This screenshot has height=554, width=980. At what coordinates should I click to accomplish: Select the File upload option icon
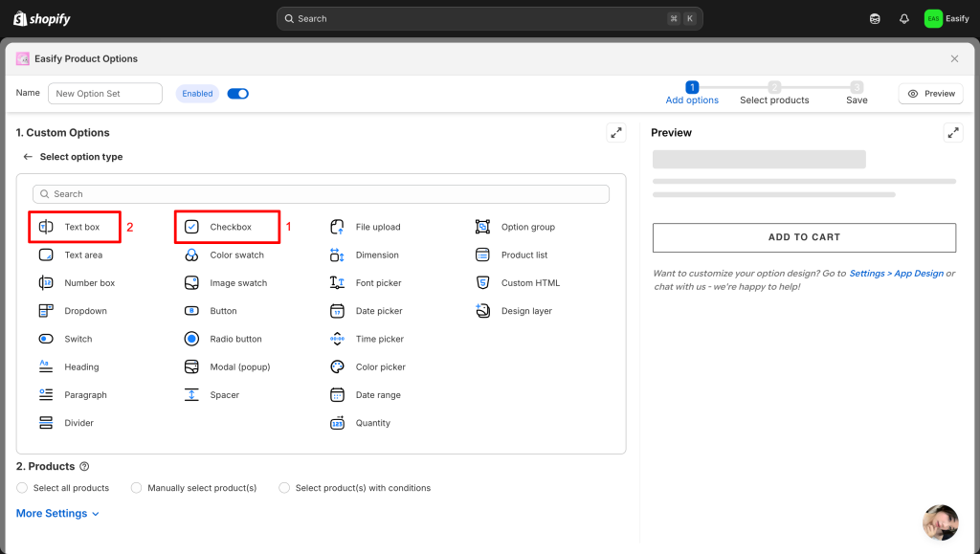point(337,227)
